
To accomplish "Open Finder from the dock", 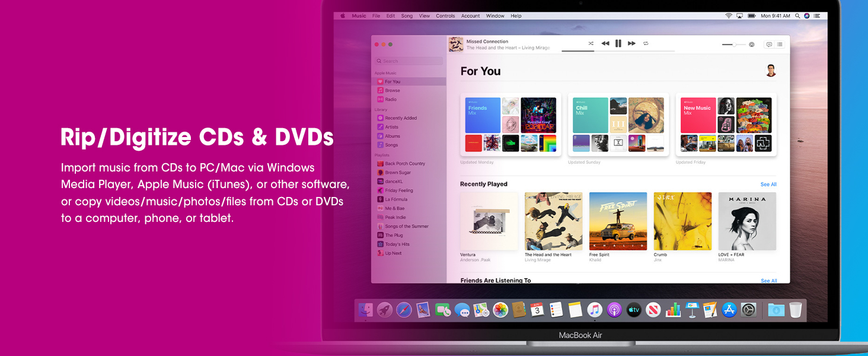I will pyautogui.click(x=366, y=310).
